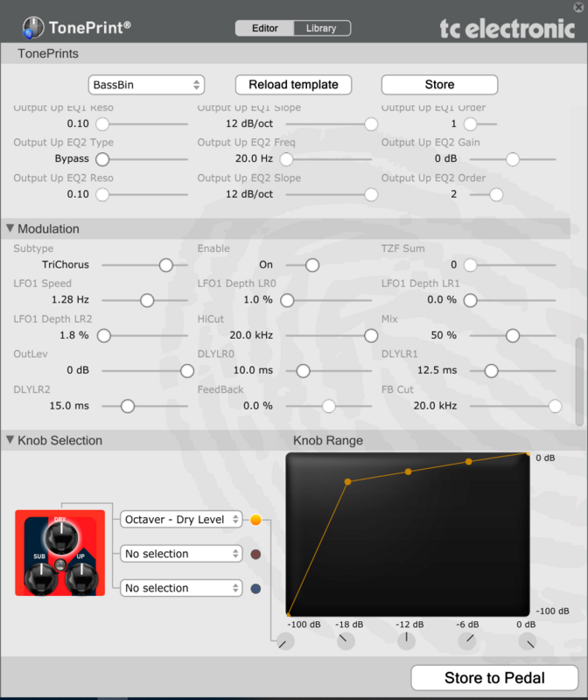This screenshot has width=588, height=700.
Task: Click the brown knob assignment dot
Action: [x=255, y=554]
